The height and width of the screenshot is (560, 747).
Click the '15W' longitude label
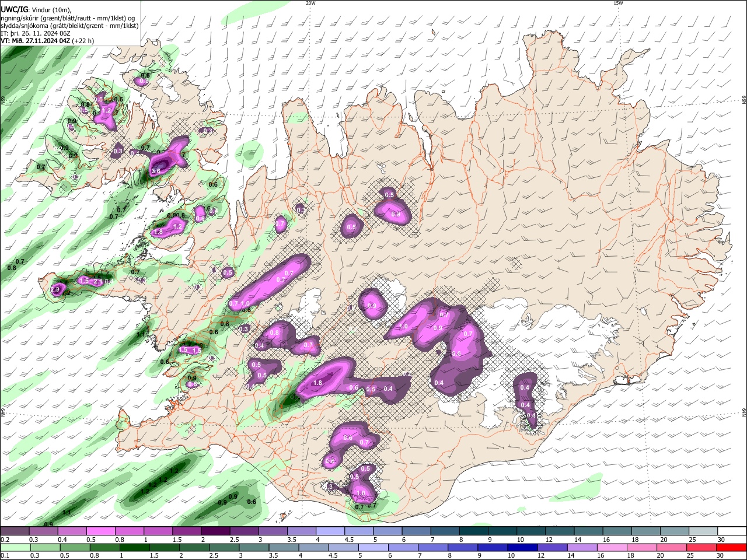(618, 3)
